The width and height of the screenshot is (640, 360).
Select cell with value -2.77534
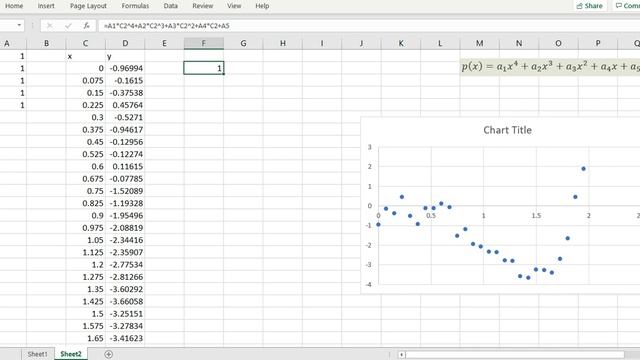click(125, 264)
